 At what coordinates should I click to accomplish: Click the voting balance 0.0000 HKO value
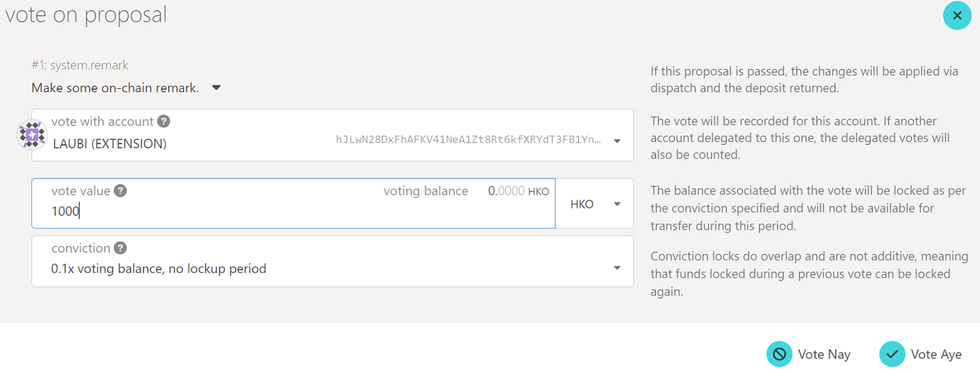tap(518, 191)
